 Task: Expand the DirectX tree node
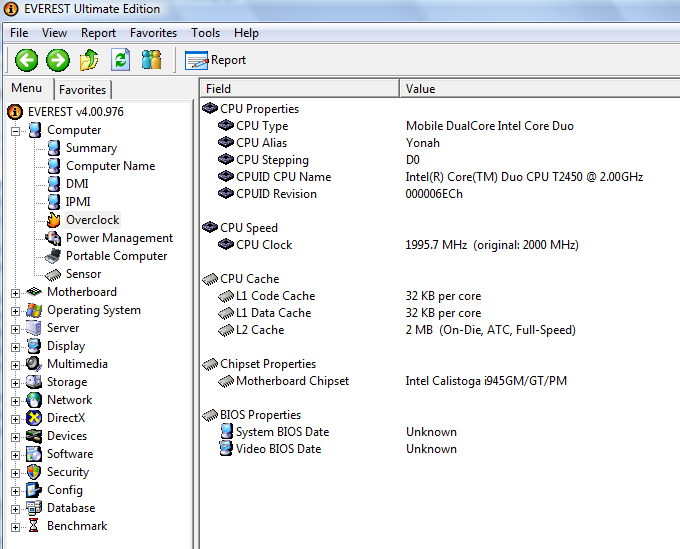click(15, 419)
